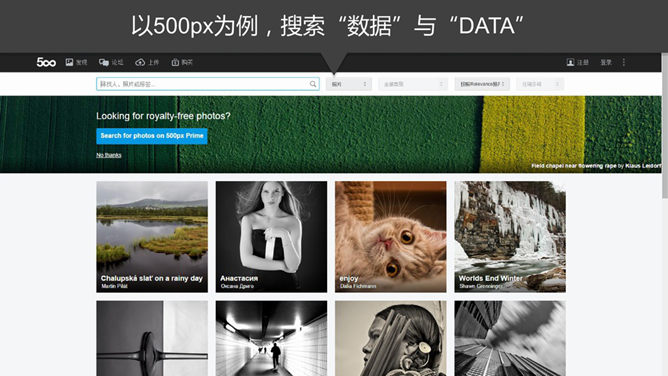Open the Discover photos icon
Screen dimensions: 668x376
point(69,62)
